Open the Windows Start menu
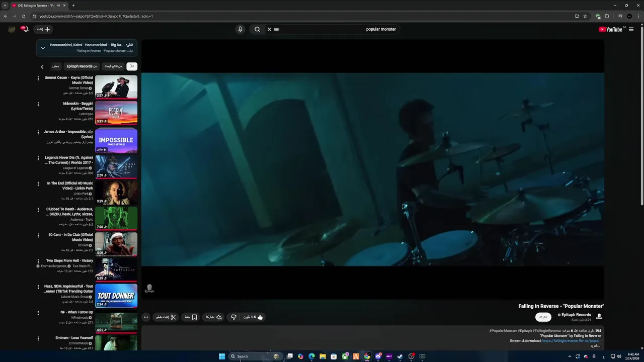644x362 pixels. tap(222, 356)
